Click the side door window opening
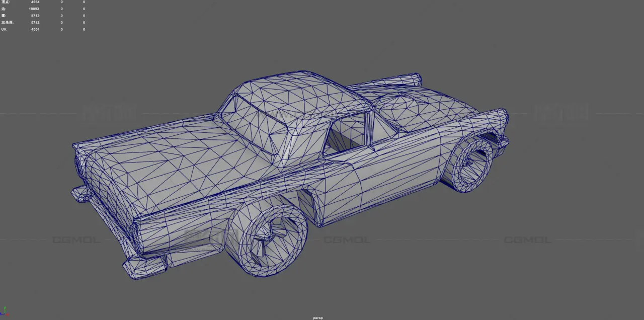Image resolution: width=644 pixels, height=320 pixels. pos(347,133)
